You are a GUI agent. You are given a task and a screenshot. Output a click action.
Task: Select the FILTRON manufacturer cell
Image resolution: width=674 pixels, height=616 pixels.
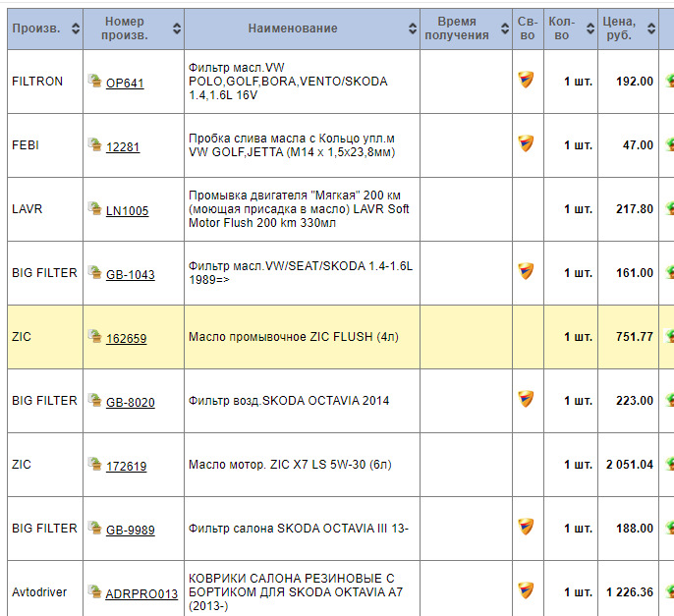pos(45,82)
